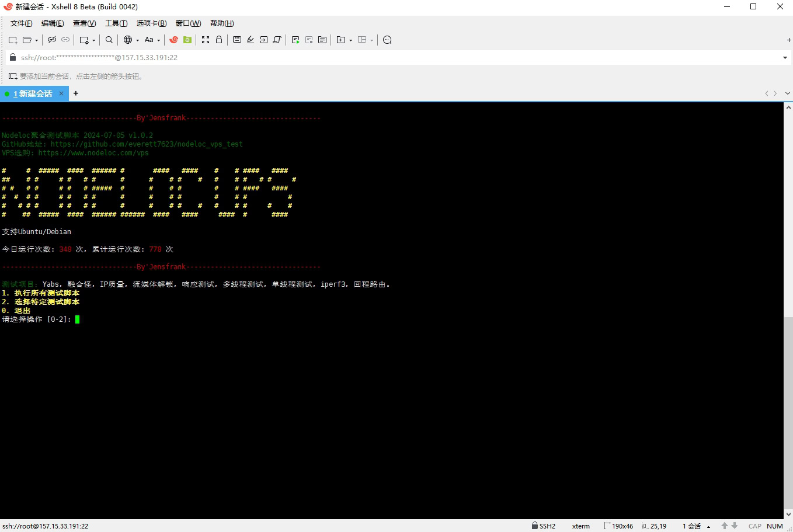Toggle full screen mode icon
Viewport: 793px width, 532px height.
(206, 40)
